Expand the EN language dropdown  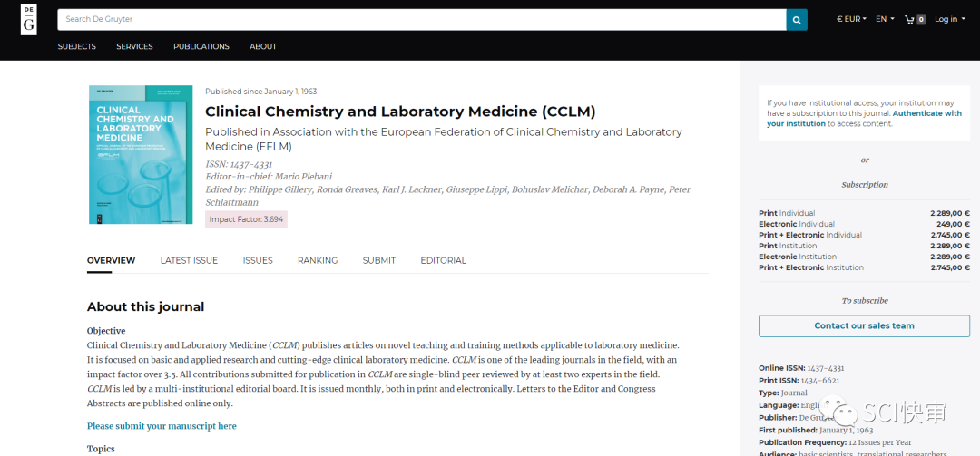[885, 19]
